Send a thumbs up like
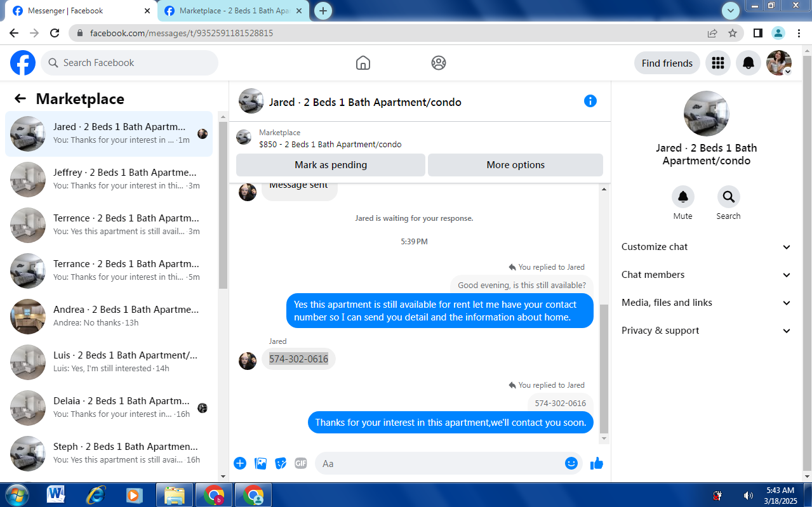 (596, 463)
